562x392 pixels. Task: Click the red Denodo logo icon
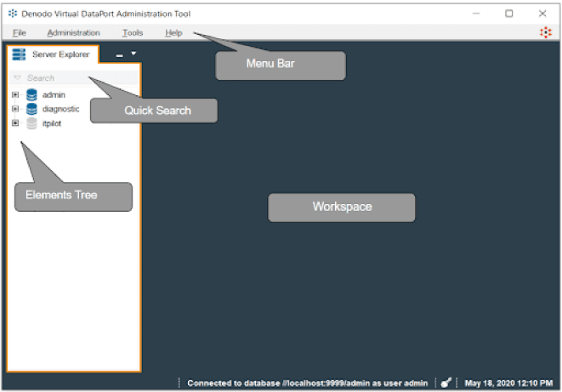546,32
